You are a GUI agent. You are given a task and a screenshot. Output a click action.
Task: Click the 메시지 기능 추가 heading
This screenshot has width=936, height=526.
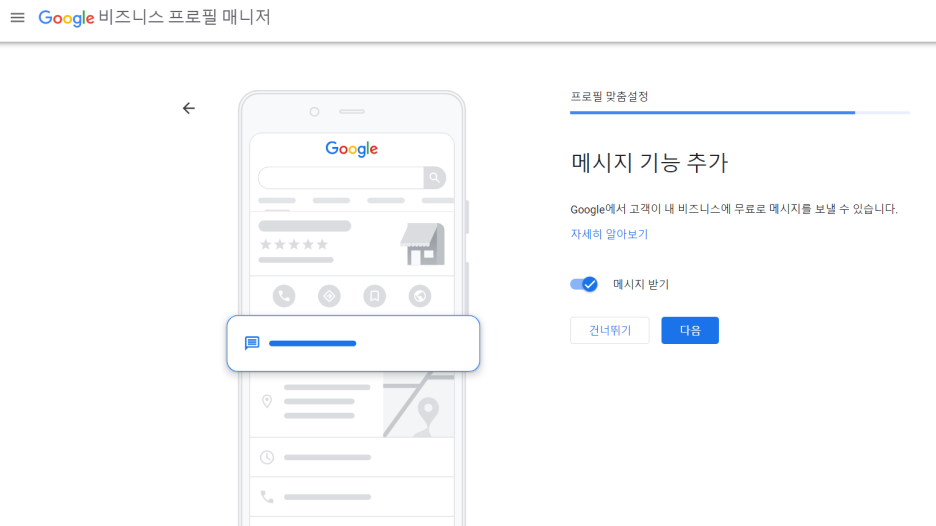pyautogui.click(x=649, y=162)
